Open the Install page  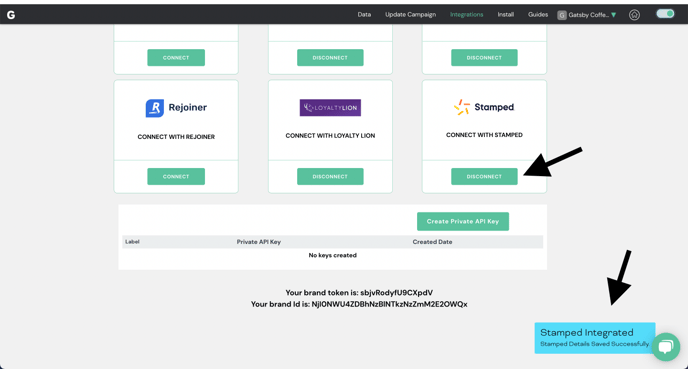505,14
